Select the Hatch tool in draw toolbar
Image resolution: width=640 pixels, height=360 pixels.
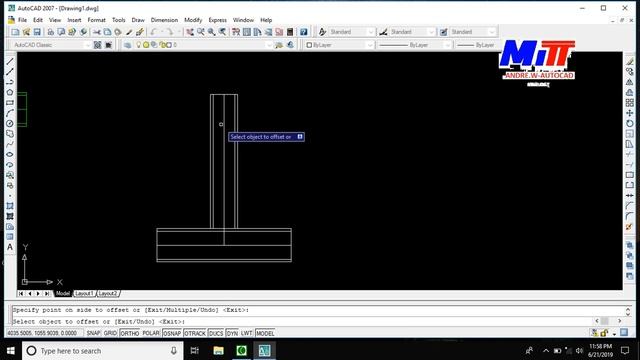pyautogui.click(x=10, y=206)
